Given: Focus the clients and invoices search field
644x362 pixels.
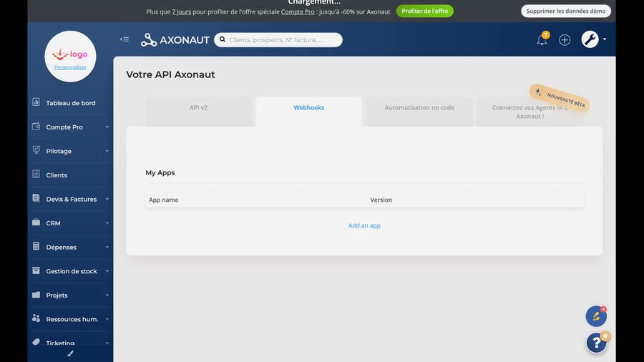Looking at the screenshot, I should [x=278, y=40].
